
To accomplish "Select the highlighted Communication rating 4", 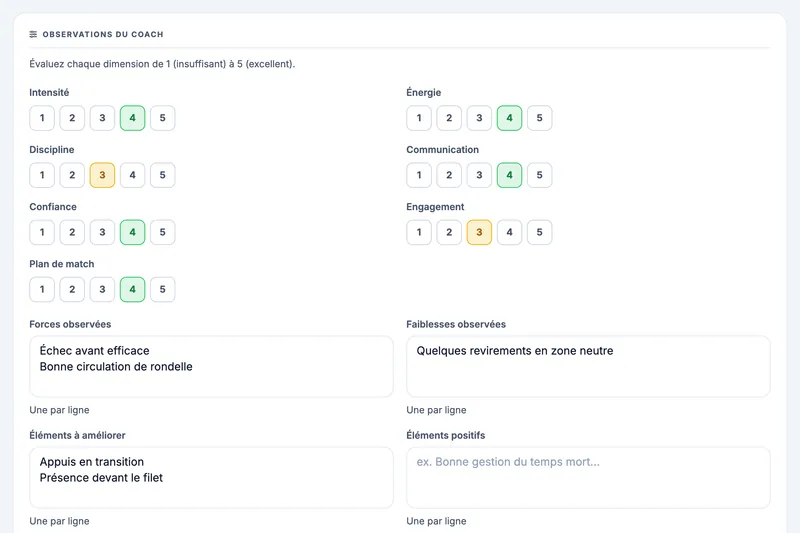I will (x=509, y=175).
